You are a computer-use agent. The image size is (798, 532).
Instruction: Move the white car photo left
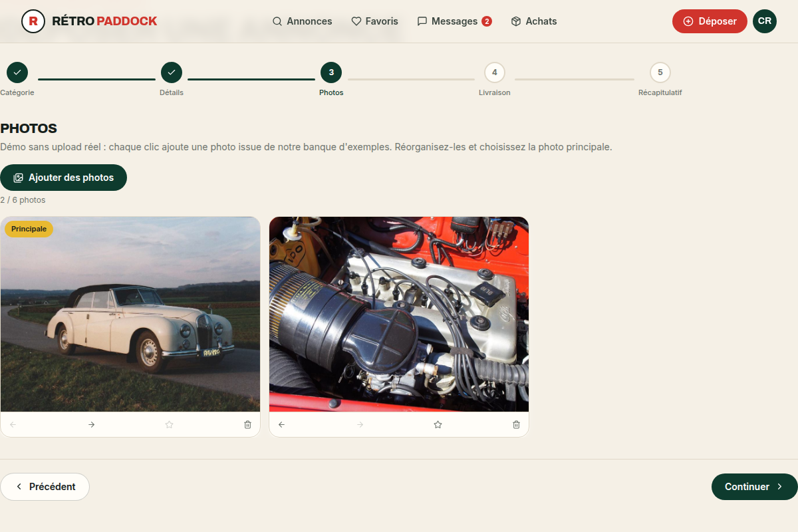point(13,424)
